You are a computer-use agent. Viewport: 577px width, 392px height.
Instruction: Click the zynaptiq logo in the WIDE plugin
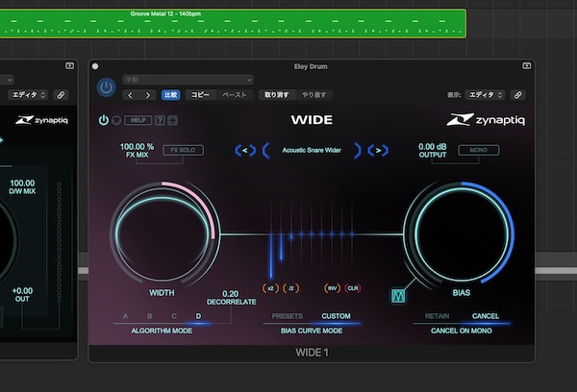486,120
